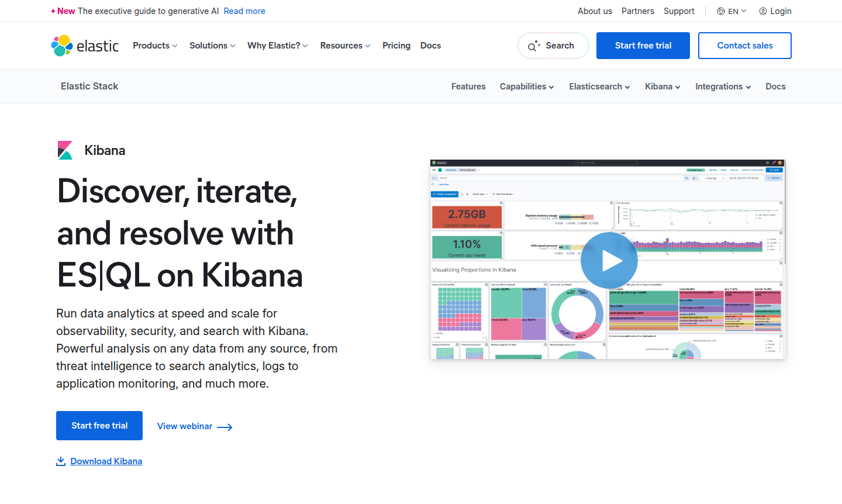
Task: Click the Elastic logo to go home
Action: point(85,46)
